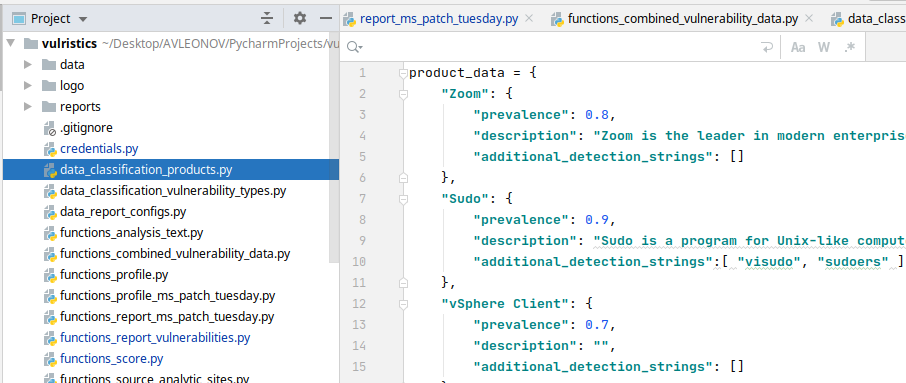Open functions_profile.py
This screenshot has width=906, height=383.
coord(114,274)
